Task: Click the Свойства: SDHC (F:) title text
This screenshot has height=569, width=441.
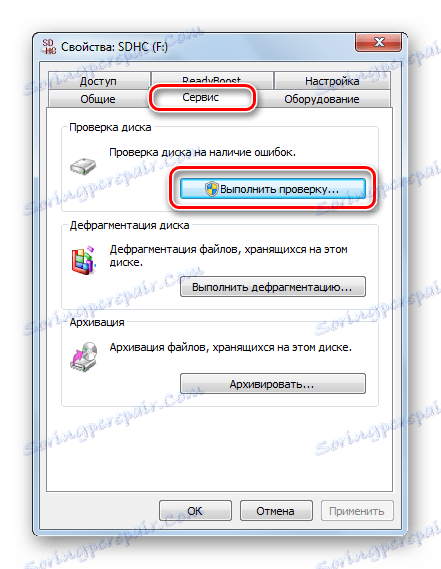Action: pyautogui.click(x=114, y=47)
